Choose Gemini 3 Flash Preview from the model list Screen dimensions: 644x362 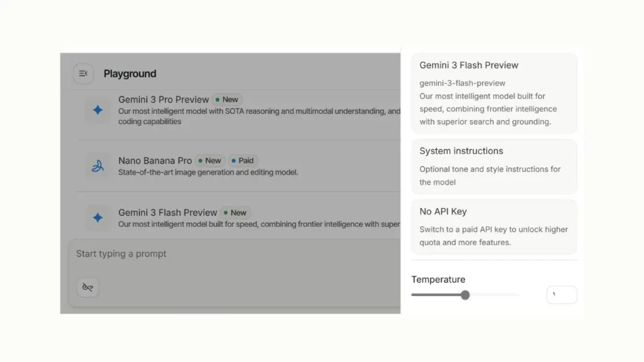coord(167,212)
